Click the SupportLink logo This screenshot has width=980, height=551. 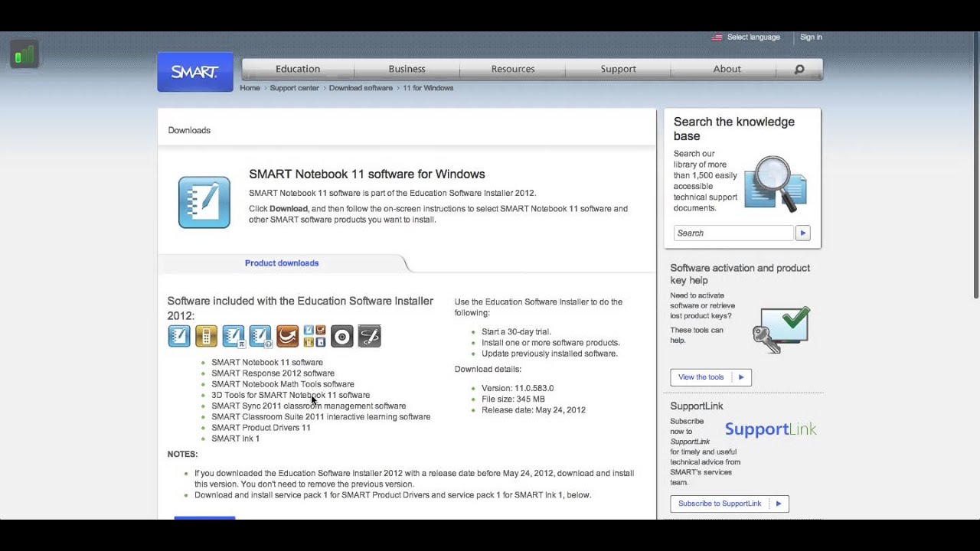pyautogui.click(x=771, y=429)
